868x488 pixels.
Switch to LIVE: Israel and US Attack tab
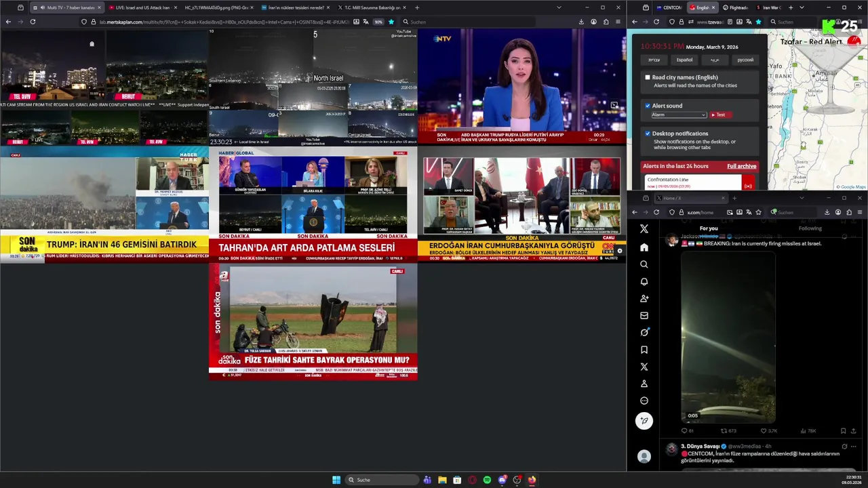[x=142, y=7]
